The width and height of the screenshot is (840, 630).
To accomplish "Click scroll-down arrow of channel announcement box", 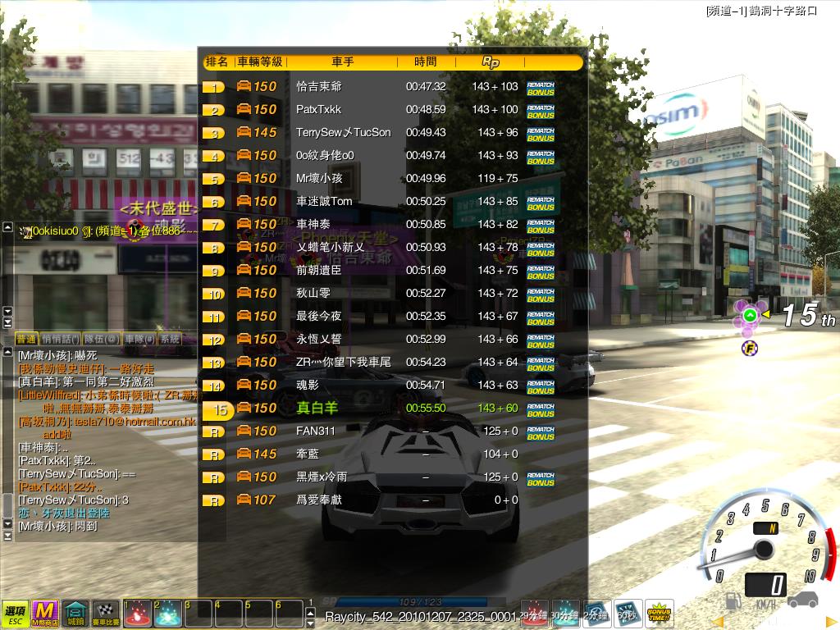I will pyautogui.click(x=7, y=311).
